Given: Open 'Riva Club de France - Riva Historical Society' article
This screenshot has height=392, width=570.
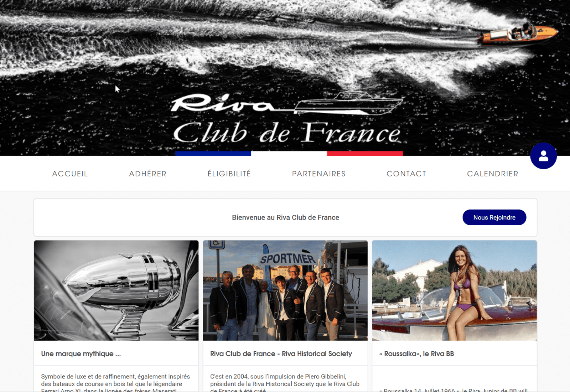Looking at the screenshot, I should point(281,354).
